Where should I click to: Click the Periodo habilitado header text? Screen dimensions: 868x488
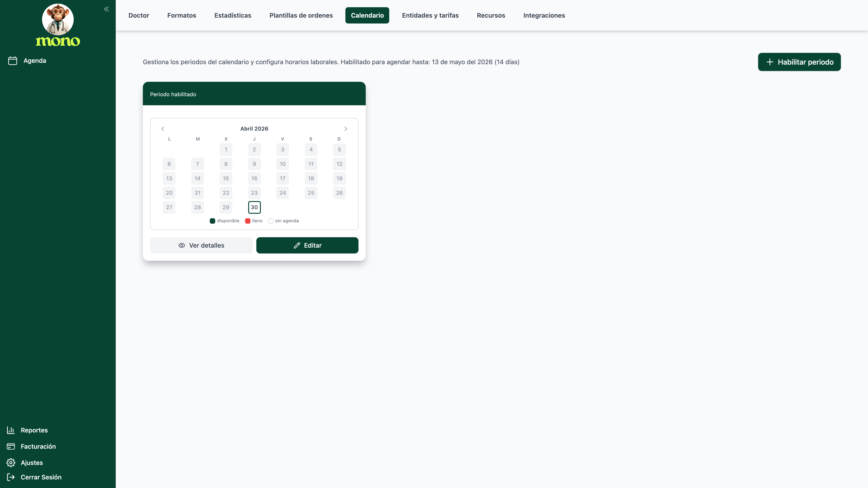pos(173,94)
